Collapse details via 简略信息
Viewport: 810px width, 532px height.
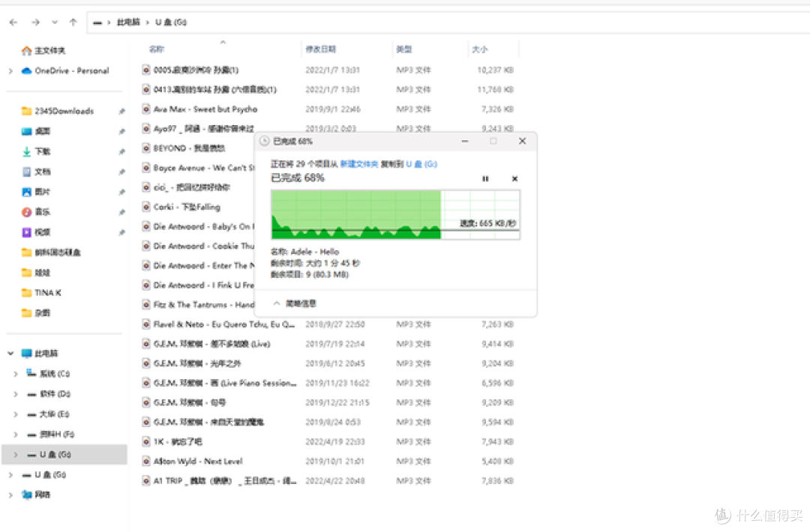(x=295, y=303)
